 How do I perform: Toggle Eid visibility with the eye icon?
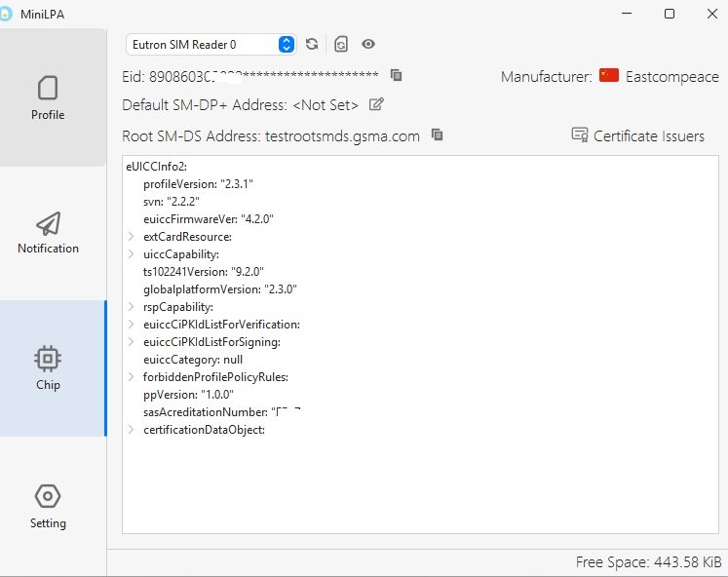click(x=368, y=44)
